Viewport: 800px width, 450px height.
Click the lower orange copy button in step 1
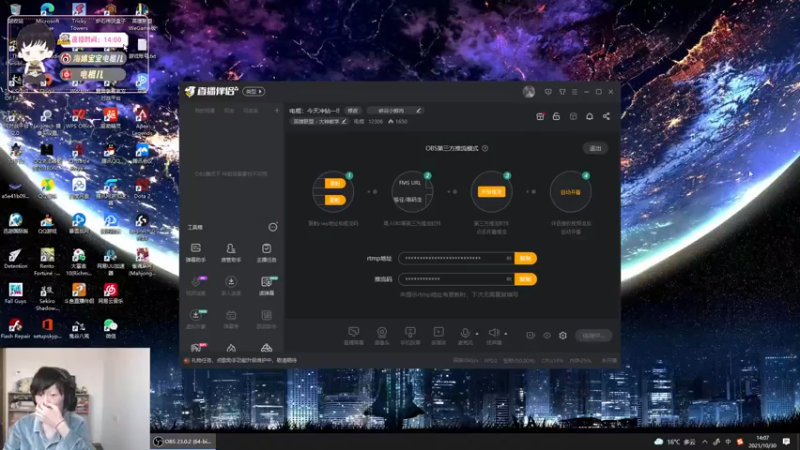click(x=335, y=200)
